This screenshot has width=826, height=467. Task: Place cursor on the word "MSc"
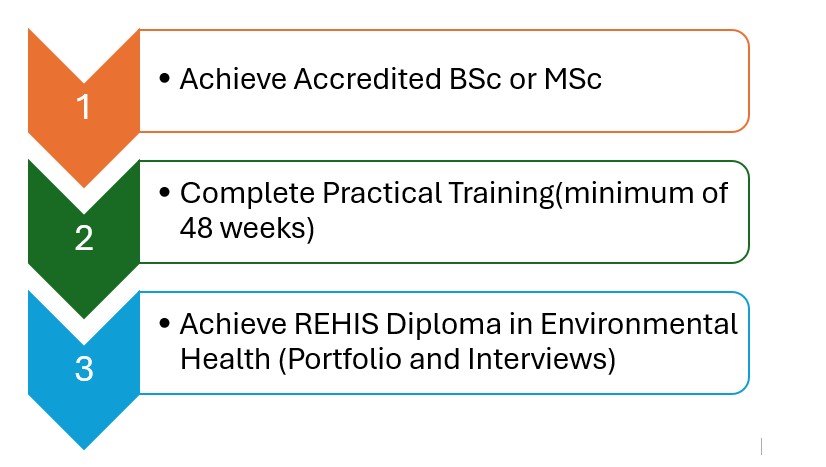pyautogui.click(x=572, y=80)
